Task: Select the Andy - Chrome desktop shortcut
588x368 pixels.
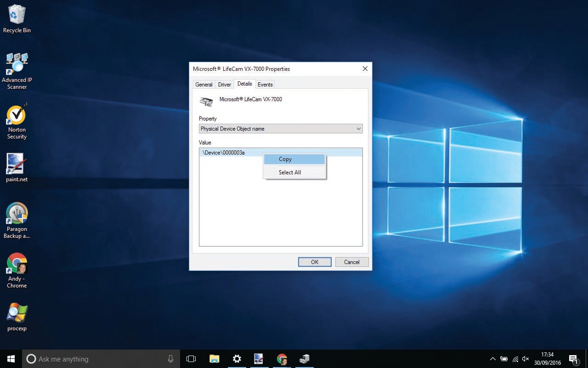Action: click(17, 270)
